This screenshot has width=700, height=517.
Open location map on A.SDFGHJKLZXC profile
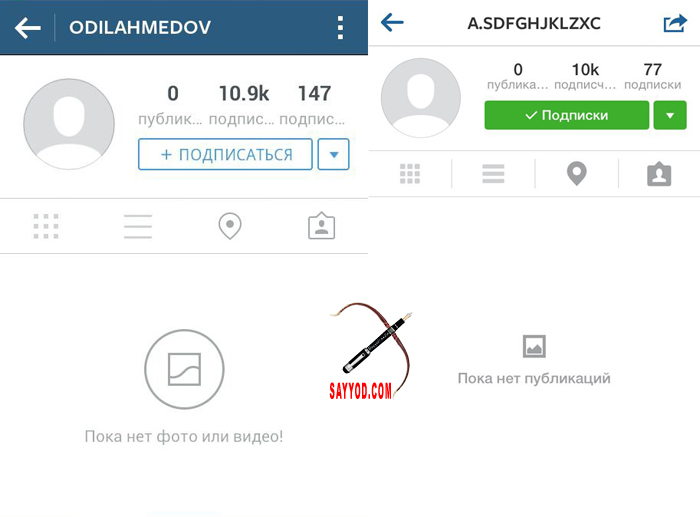coord(576,173)
